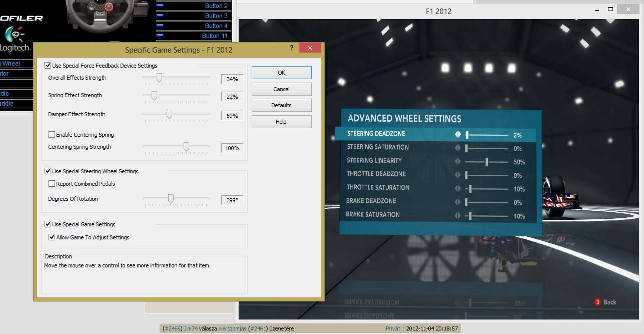Click the Spring Effect Strength 22% field
Viewport: 644px width, 334px height.
tap(232, 97)
